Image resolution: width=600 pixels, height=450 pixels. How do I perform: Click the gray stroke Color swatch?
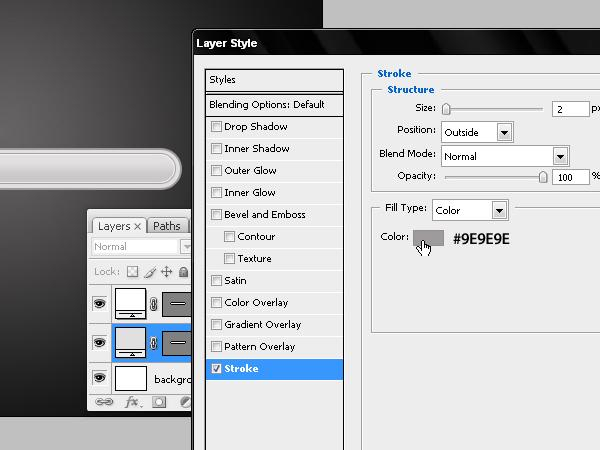pyautogui.click(x=429, y=238)
